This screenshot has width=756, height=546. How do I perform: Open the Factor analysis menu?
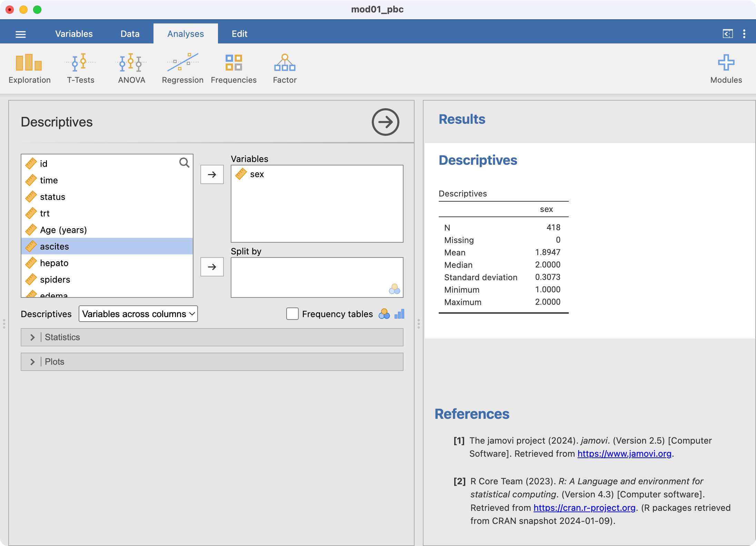[x=285, y=68]
